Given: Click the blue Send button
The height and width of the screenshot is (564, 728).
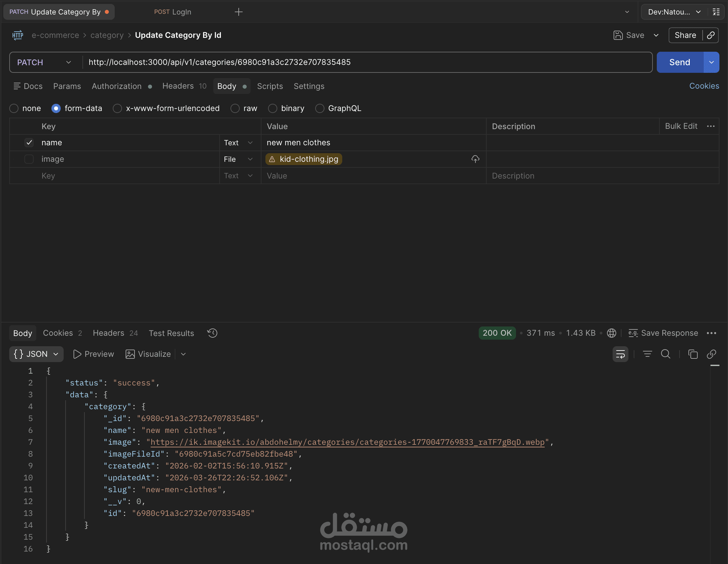Looking at the screenshot, I should (x=679, y=62).
